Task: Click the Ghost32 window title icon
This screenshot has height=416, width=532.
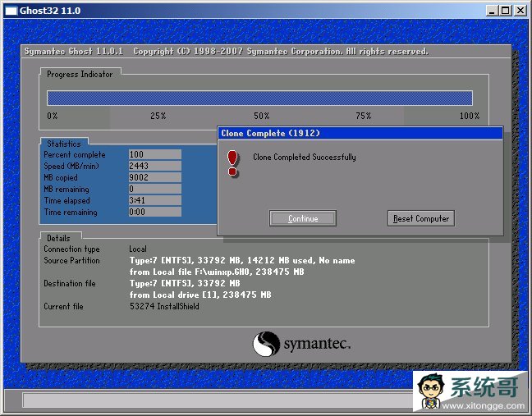Action: (11, 11)
